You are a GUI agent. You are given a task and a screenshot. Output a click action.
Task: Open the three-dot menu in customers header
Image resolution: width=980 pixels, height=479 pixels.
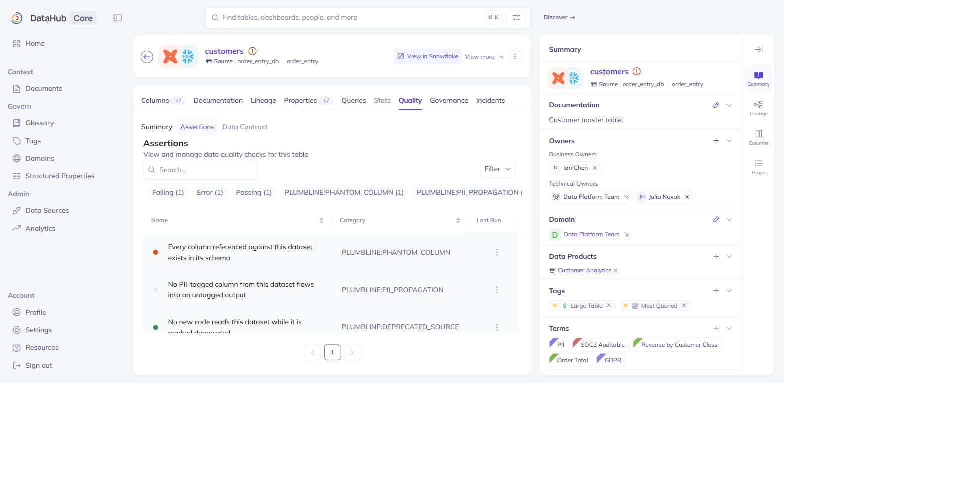(x=515, y=56)
